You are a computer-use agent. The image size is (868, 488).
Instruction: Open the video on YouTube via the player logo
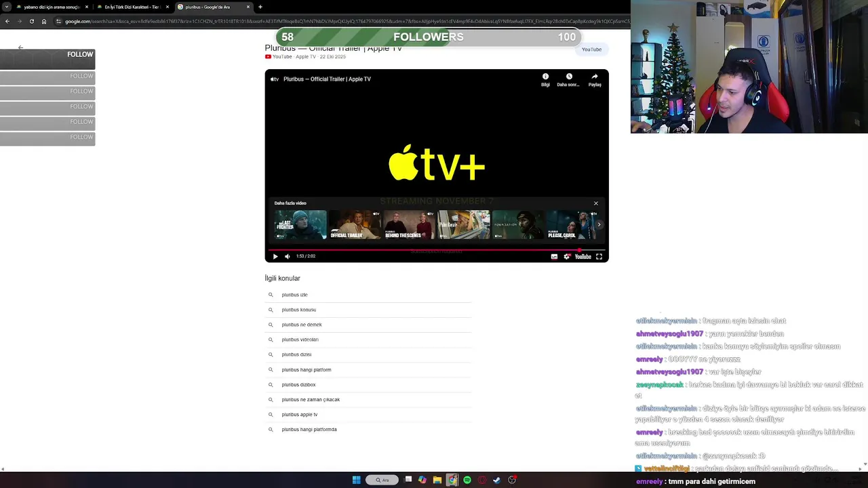click(x=583, y=256)
